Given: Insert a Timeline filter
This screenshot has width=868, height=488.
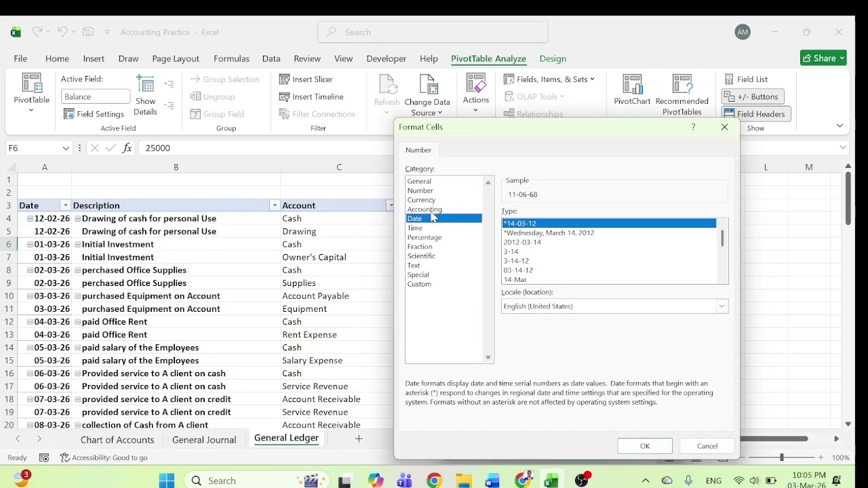Looking at the screenshot, I should (311, 96).
